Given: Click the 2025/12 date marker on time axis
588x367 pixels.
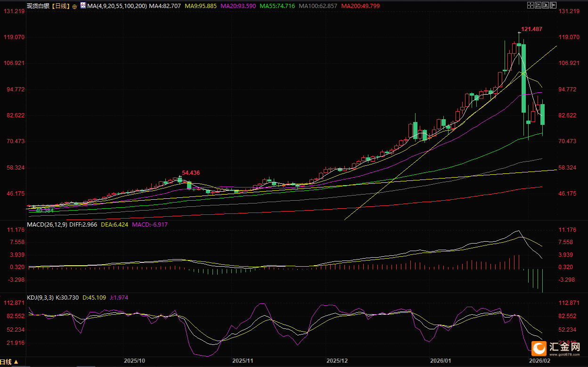Looking at the screenshot, I should pos(337,360).
